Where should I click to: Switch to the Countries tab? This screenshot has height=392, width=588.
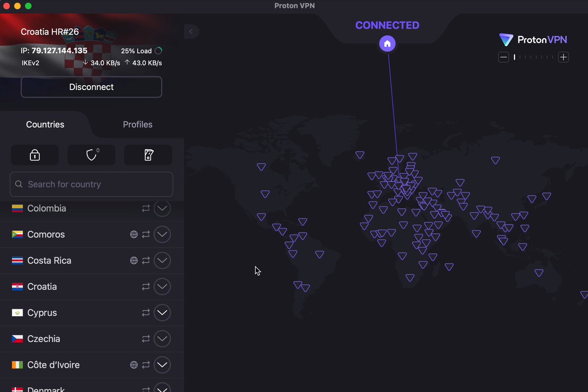click(45, 124)
